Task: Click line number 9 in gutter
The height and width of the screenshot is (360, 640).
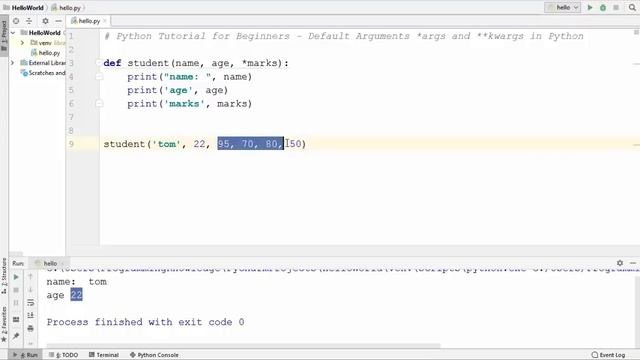Action: click(x=71, y=144)
